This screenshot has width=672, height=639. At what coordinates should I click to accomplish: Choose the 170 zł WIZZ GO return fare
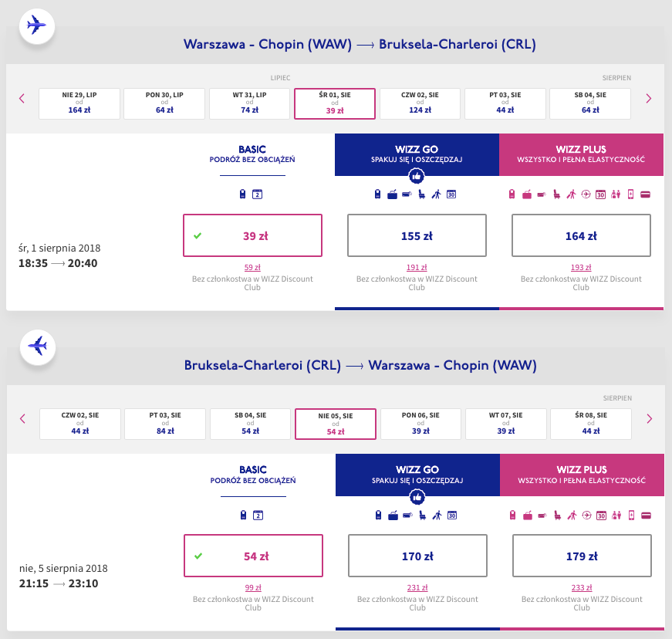point(417,556)
